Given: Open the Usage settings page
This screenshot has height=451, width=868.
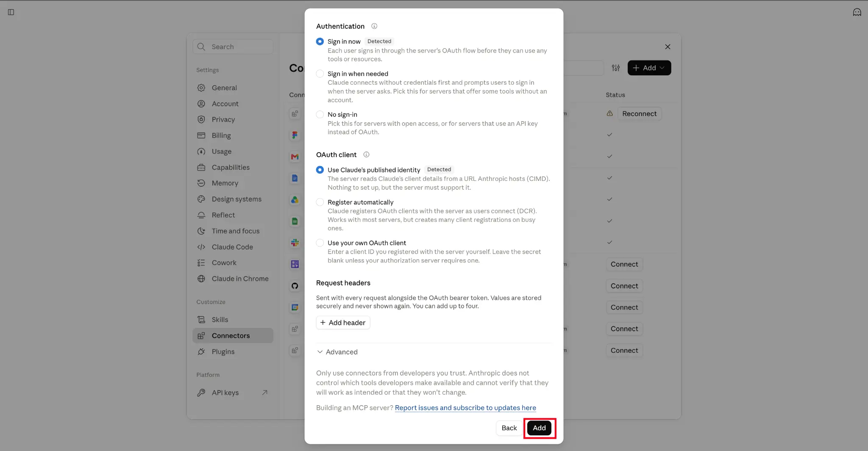Looking at the screenshot, I should click(233, 151).
